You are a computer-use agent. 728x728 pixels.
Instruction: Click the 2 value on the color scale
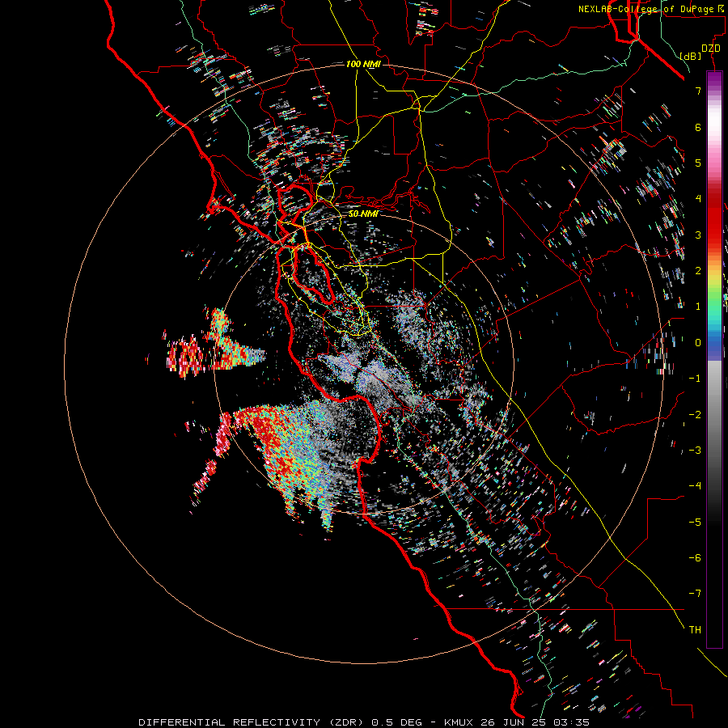click(x=698, y=271)
